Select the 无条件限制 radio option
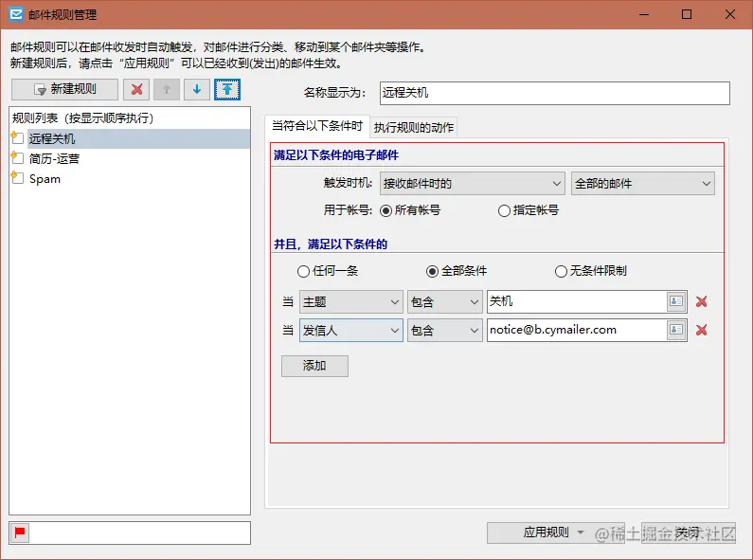The height and width of the screenshot is (560, 753). coord(561,271)
